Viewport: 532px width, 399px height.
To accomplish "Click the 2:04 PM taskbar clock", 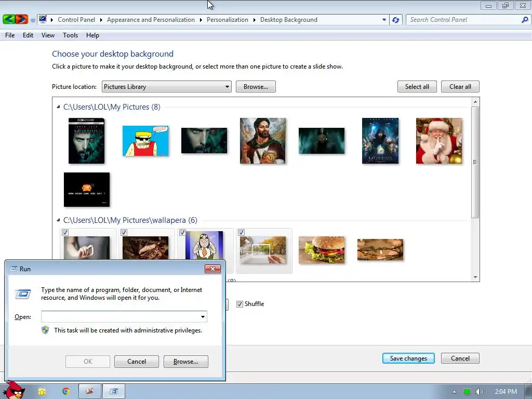I will (x=506, y=392).
